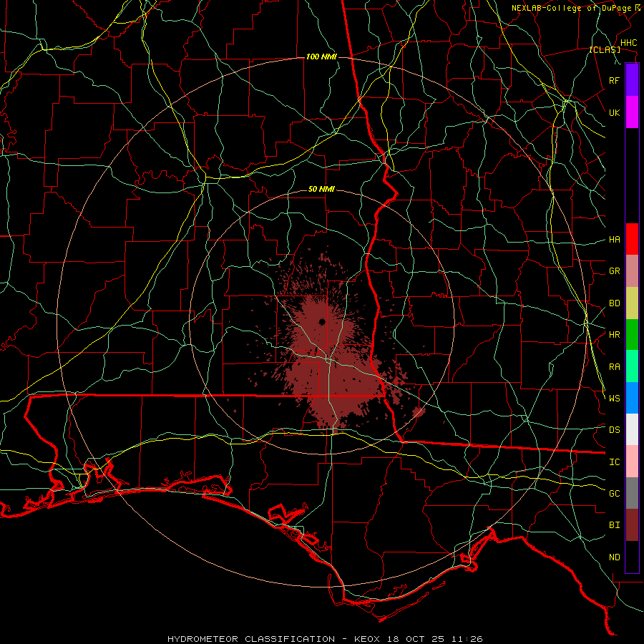Click the red HA legend swatch
Screen dimensions: 644x644
pos(632,239)
